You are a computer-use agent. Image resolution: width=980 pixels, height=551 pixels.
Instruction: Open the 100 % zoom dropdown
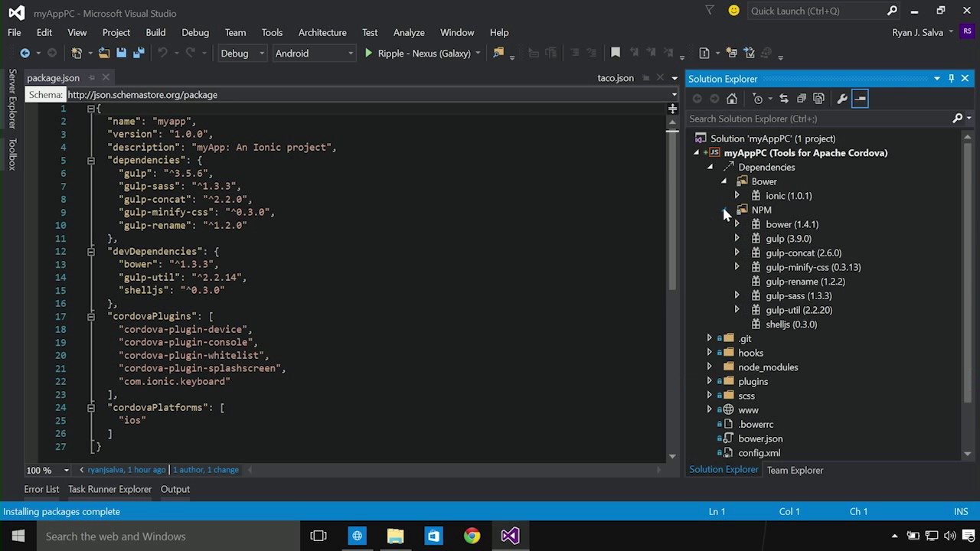[x=67, y=470]
